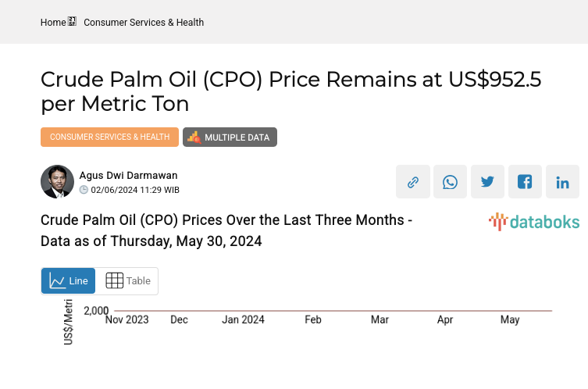Click the article headline about CPO price
This screenshot has width=588, height=389.
pos(290,91)
